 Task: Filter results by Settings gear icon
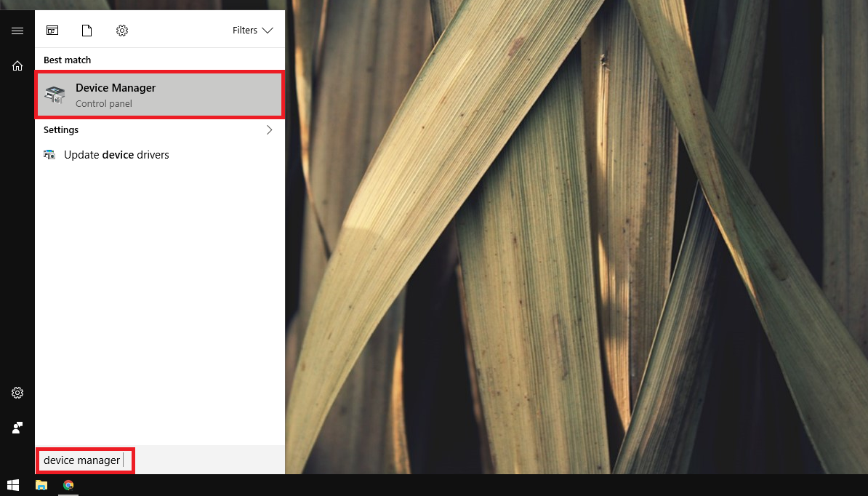tap(122, 31)
